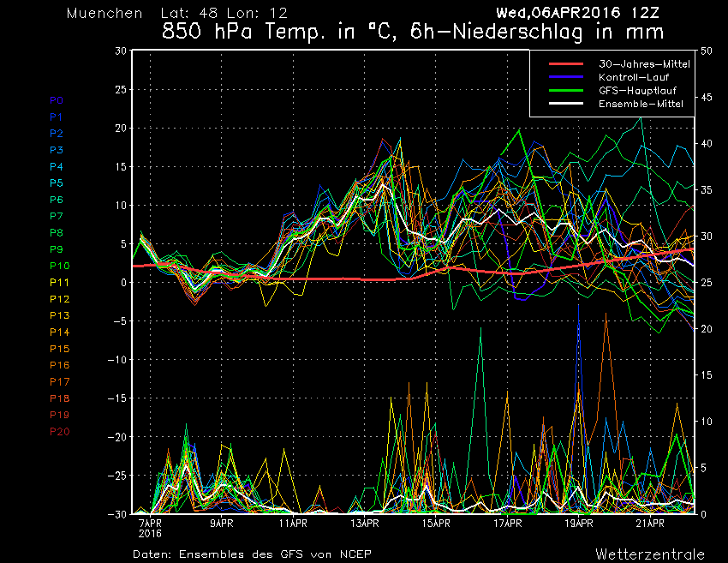Click the 9APR date axis label
728x563 pixels.
(222, 524)
